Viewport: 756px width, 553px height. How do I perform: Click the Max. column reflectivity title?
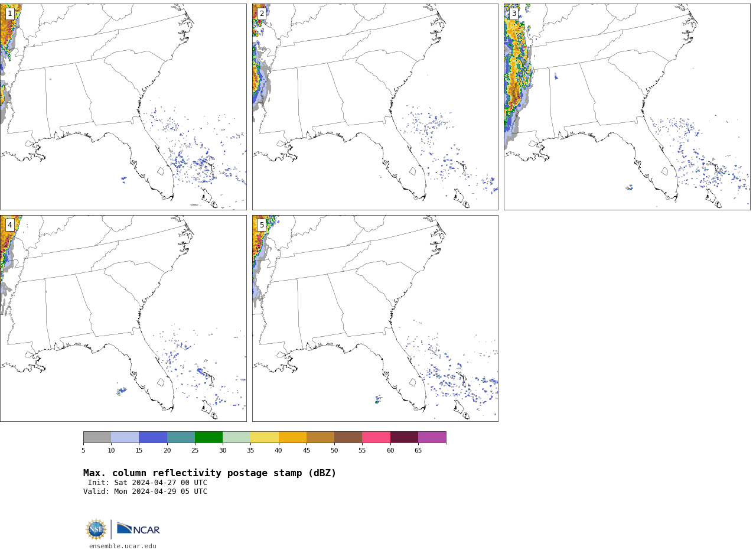point(210,473)
